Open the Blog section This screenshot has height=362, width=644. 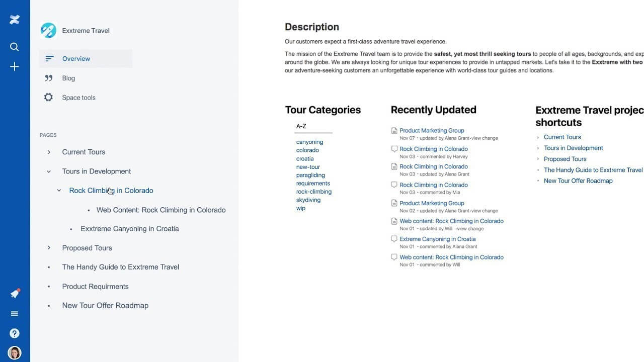coord(69,78)
